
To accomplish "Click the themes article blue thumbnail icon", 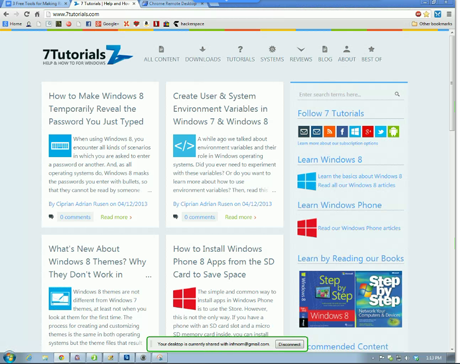I will (x=60, y=299).
